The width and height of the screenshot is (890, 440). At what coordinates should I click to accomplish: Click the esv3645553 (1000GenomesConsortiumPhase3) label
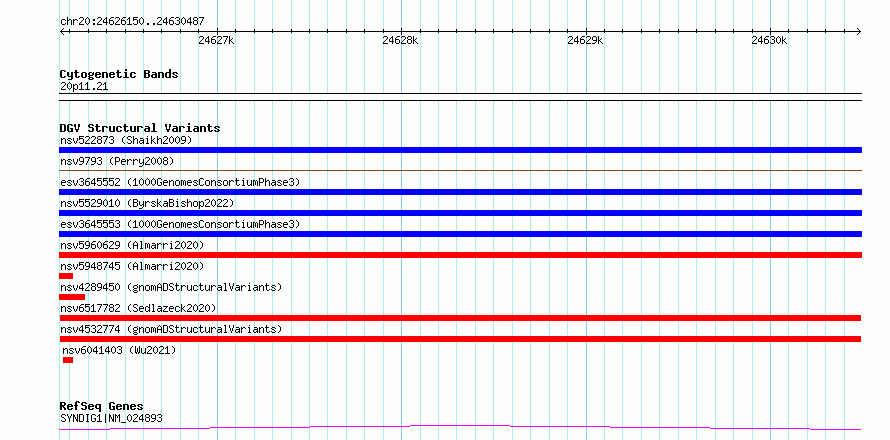(x=180, y=224)
